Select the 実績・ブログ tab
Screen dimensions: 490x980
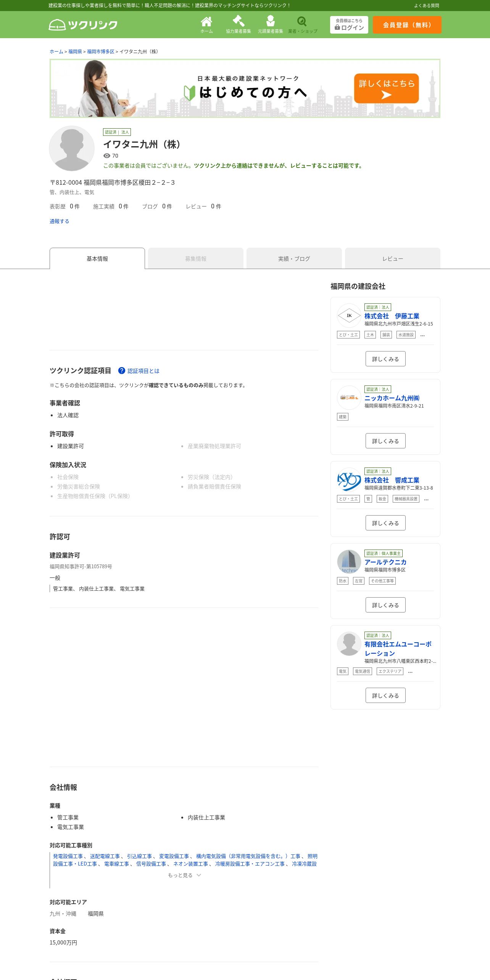point(294,258)
